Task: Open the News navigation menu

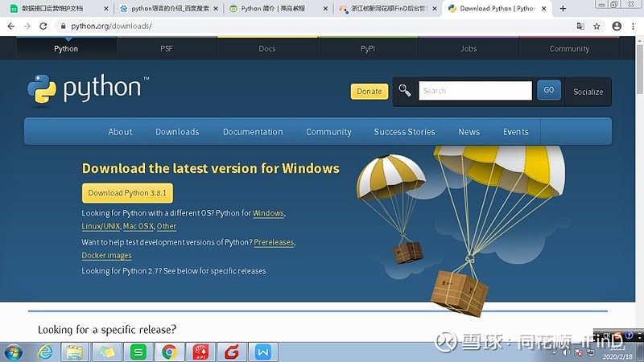Action: tap(469, 132)
